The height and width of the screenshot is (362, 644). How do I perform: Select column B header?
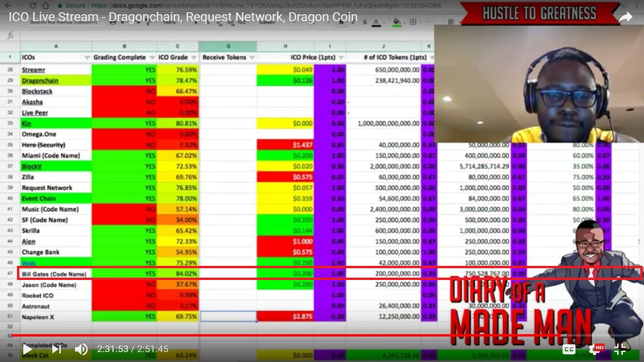124,46
